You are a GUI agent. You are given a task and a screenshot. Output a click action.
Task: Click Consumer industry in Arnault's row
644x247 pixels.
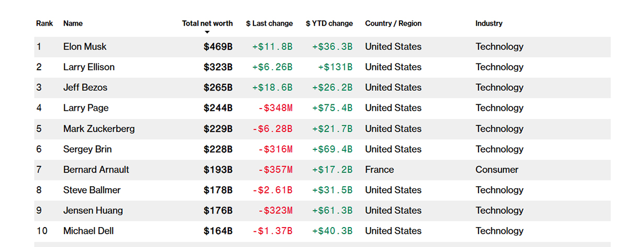coord(497,169)
